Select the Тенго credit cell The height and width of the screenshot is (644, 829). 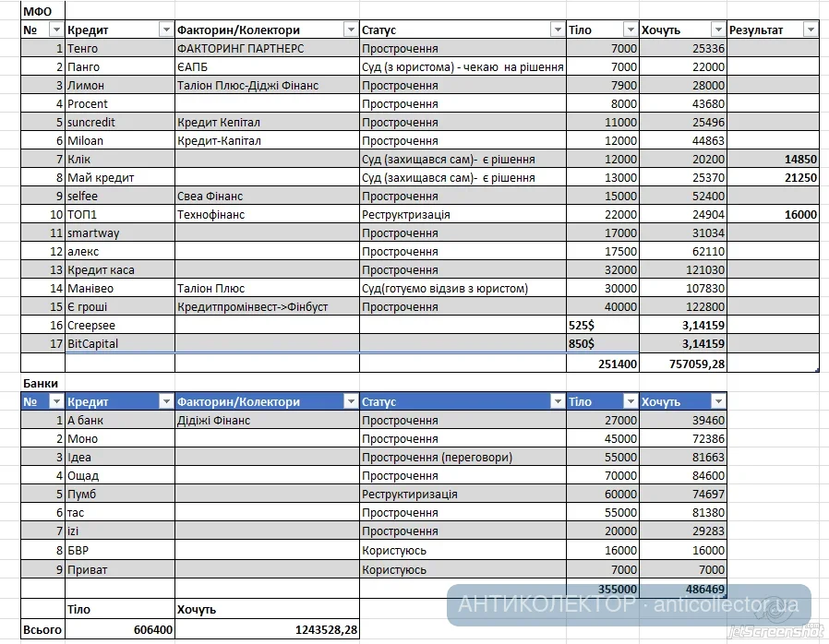[120, 48]
